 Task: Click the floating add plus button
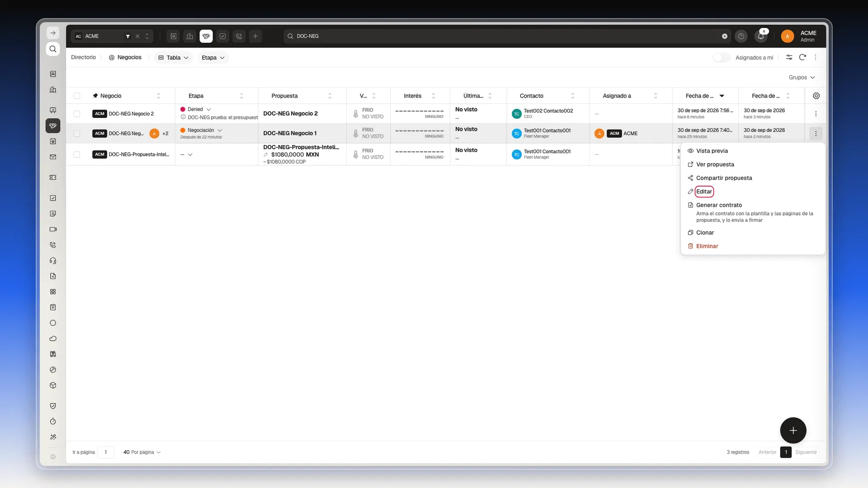[x=793, y=431]
